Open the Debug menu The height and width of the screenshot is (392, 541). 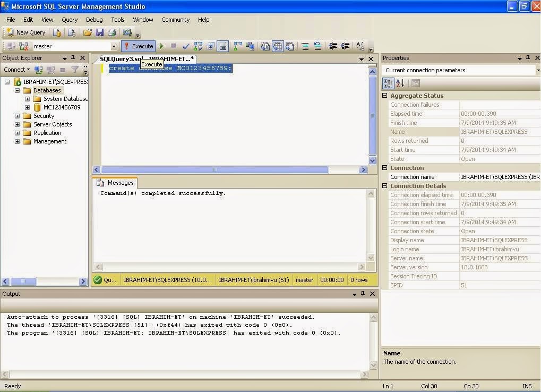(x=94, y=20)
